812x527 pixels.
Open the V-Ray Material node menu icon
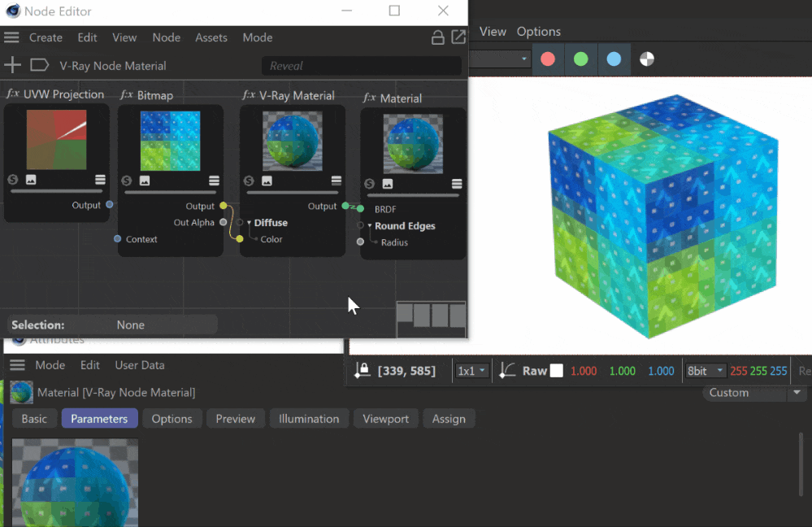coord(336,181)
